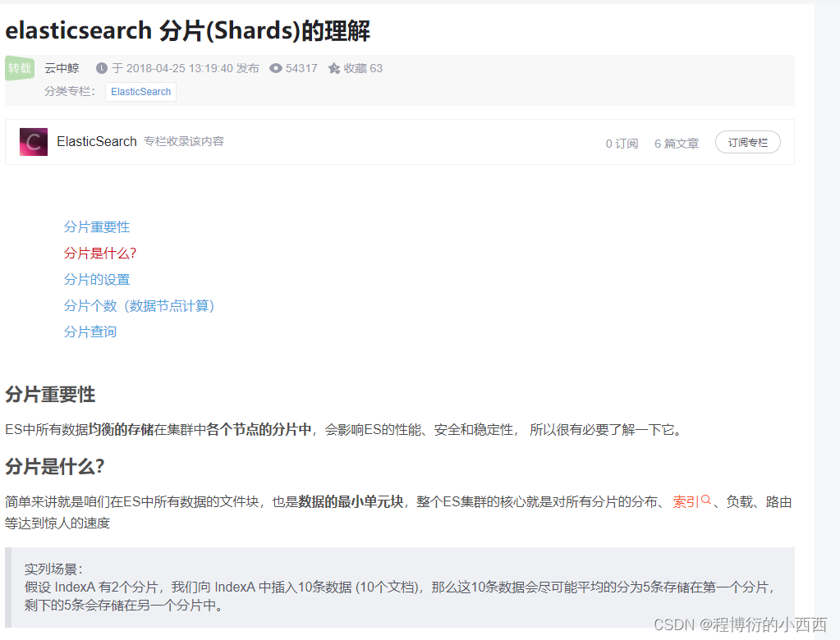The height and width of the screenshot is (640, 840).
Task: Jump to 分片重要性 in contents
Action: [x=96, y=227]
